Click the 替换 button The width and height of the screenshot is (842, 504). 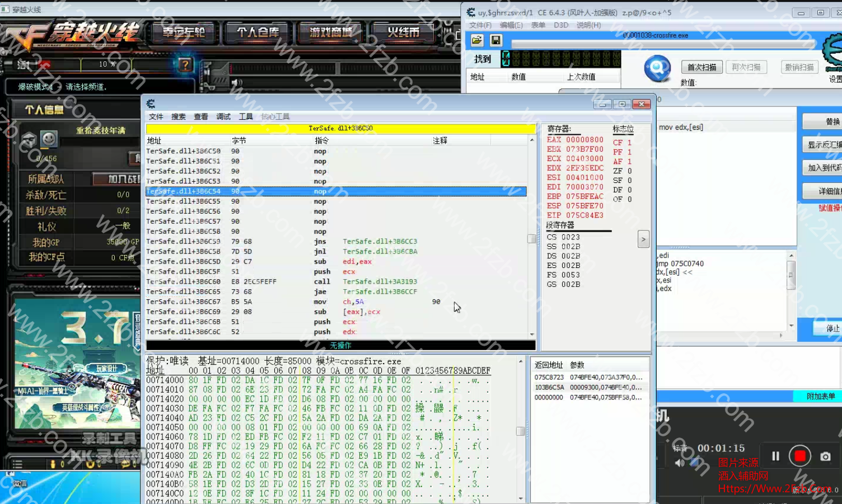pos(823,121)
